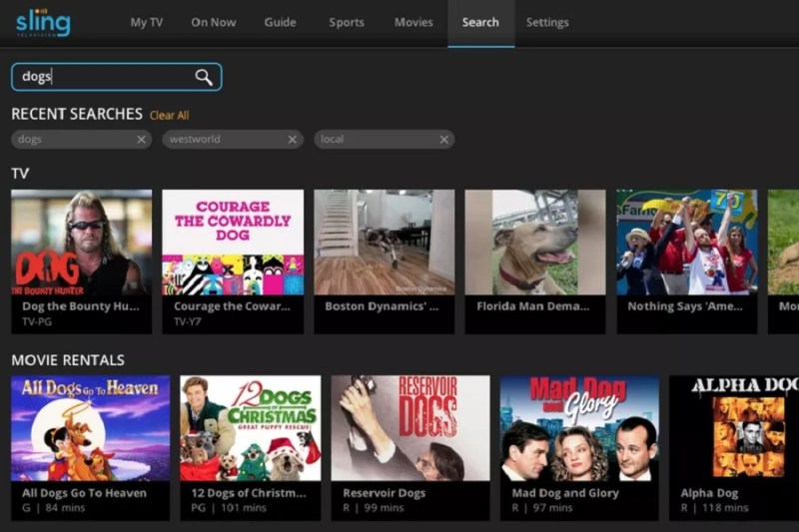Click the 'R | 118 mins' info text
The width and height of the screenshot is (799, 532).
click(x=714, y=508)
